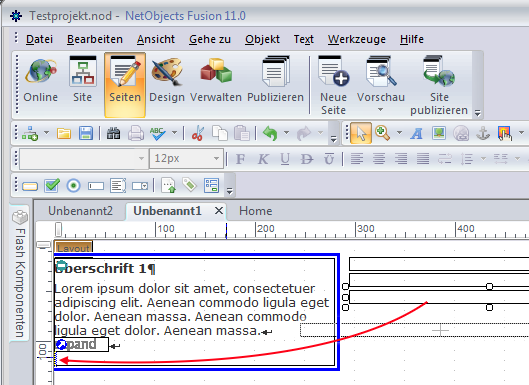Toggle bold F formatting

tap(240, 159)
